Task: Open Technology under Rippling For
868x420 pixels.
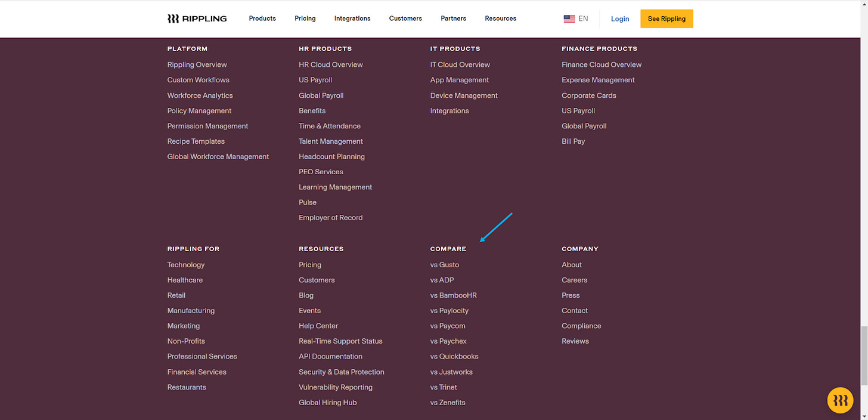Action: tap(186, 265)
